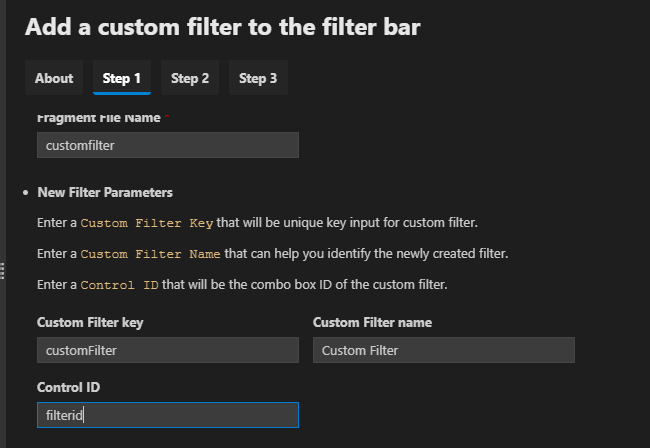Select the Step 1 tab
The width and height of the screenshot is (650, 448).
(x=122, y=78)
